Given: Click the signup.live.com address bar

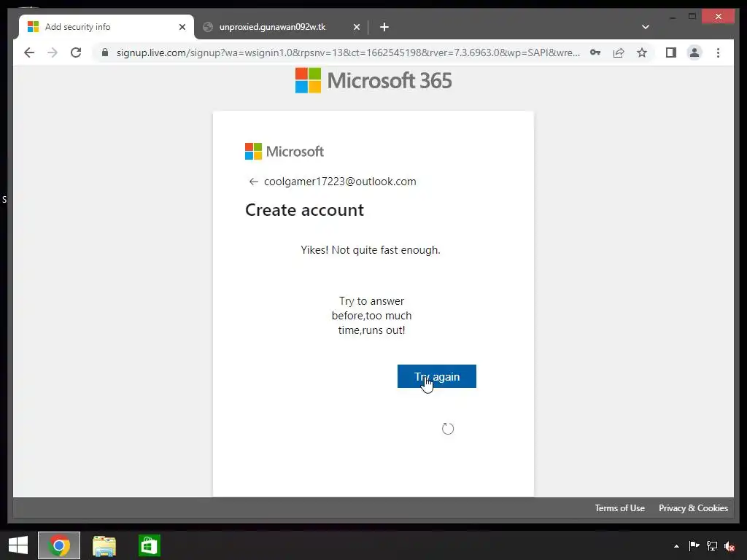Looking at the screenshot, I should click(x=348, y=52).
